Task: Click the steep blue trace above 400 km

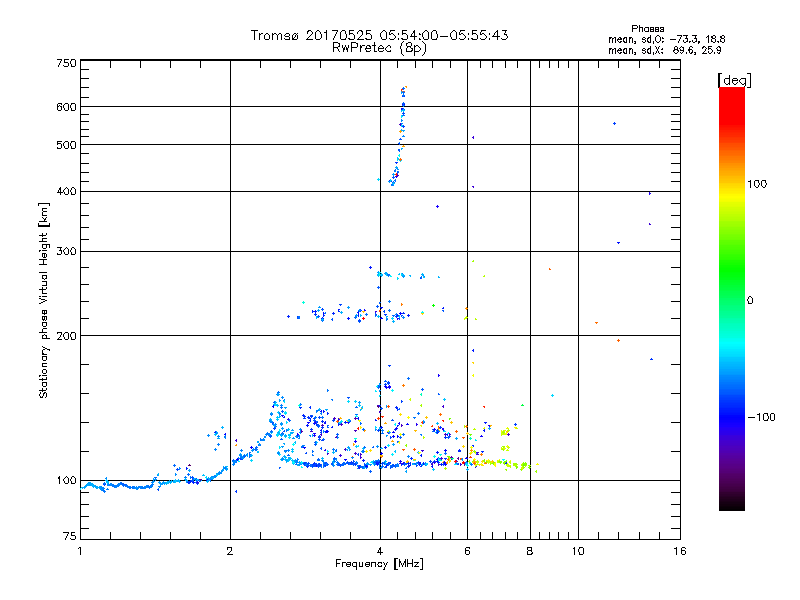Action: tap(399, 138)
